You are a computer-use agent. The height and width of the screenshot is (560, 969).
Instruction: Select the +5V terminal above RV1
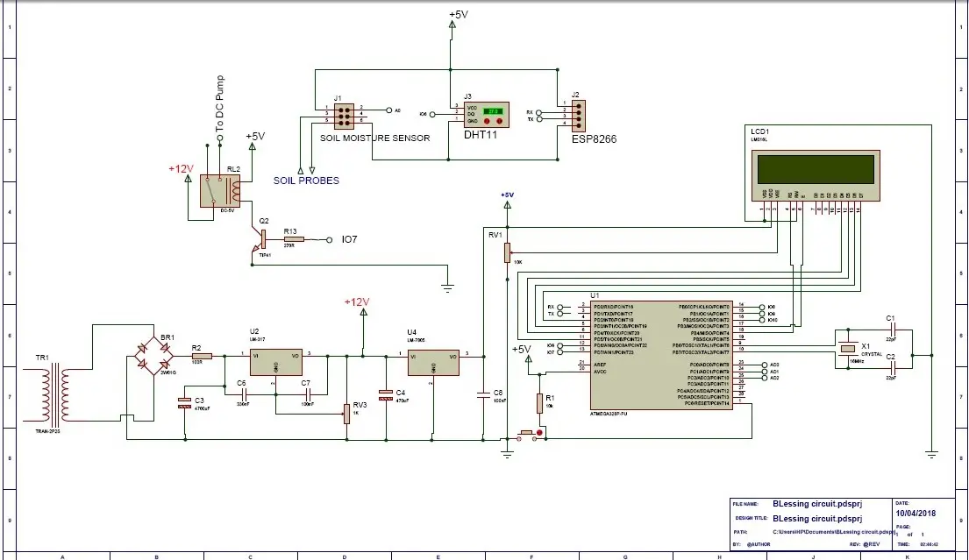508,205
